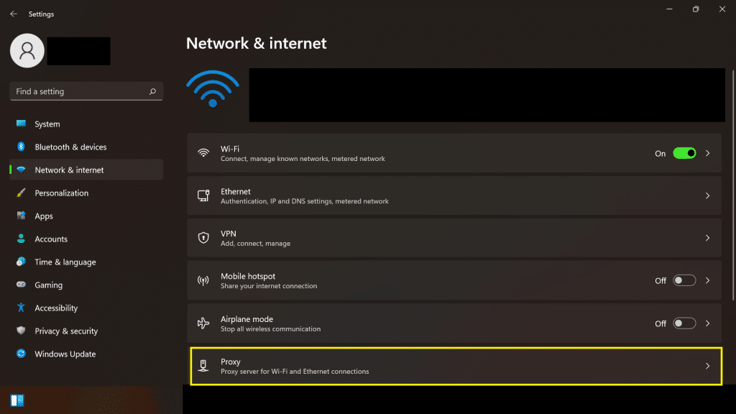This screenshot has height=414, width=736.
Task: Click the back arrow in Settings header
Action: tap(14, 14)
